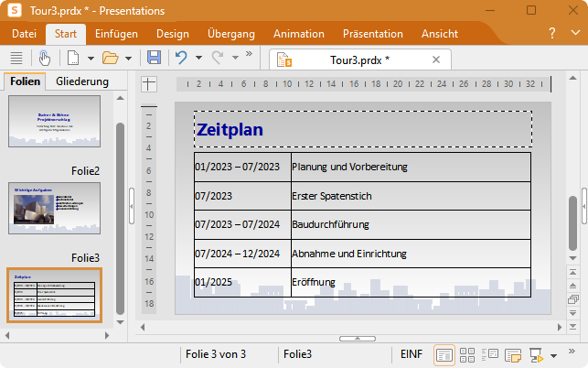The width and height of the screenshot is (588, 368).
Task: Show more status bar options chevron
Action: click(x=572, y=352)
